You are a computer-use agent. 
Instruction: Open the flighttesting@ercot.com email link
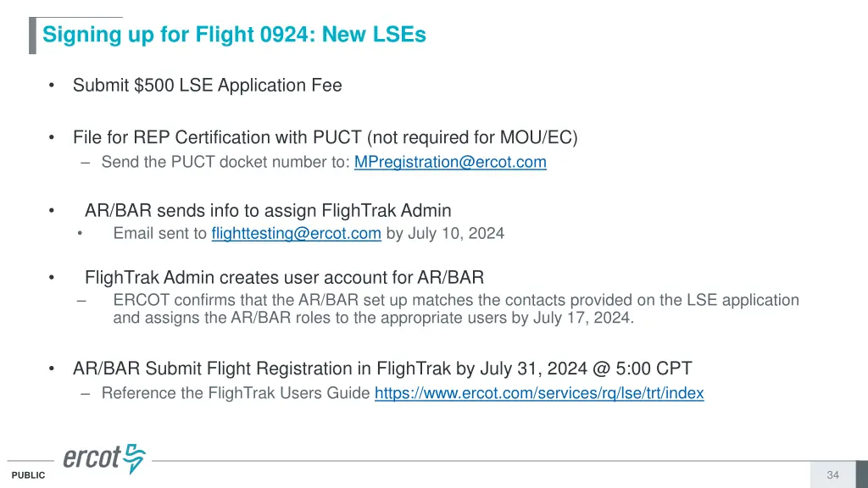click(x=296, y=234)
